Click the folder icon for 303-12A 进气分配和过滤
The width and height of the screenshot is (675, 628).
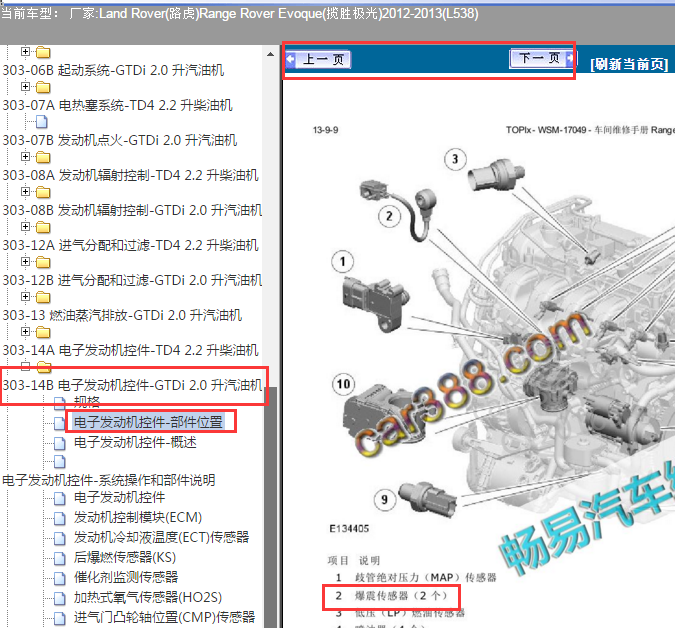click(x=43, y=227)
